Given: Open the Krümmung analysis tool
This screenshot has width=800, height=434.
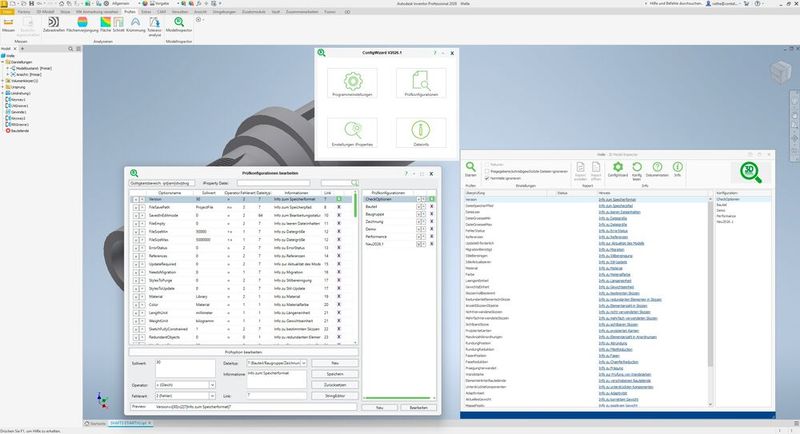Looking at the screenshot, I should tap(135, 25).
